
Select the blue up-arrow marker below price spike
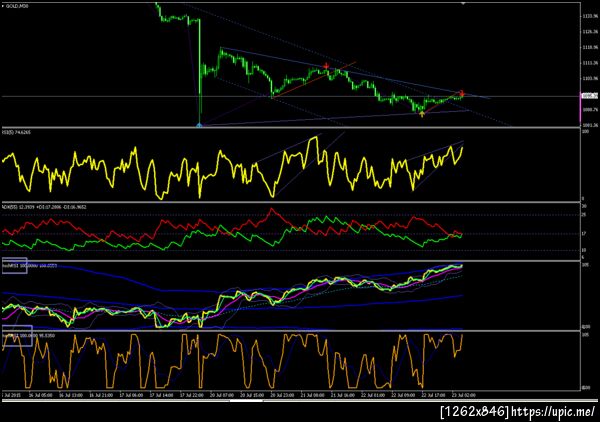pos(199,125)
